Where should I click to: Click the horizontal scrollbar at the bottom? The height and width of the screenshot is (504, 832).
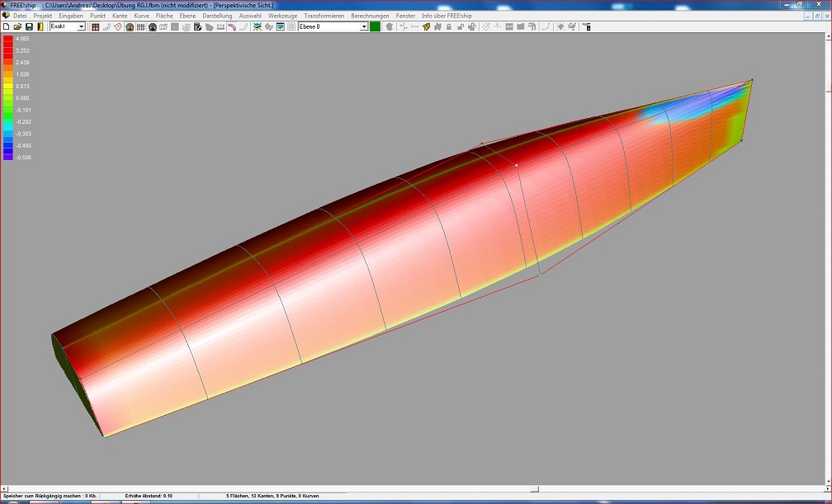413,488
